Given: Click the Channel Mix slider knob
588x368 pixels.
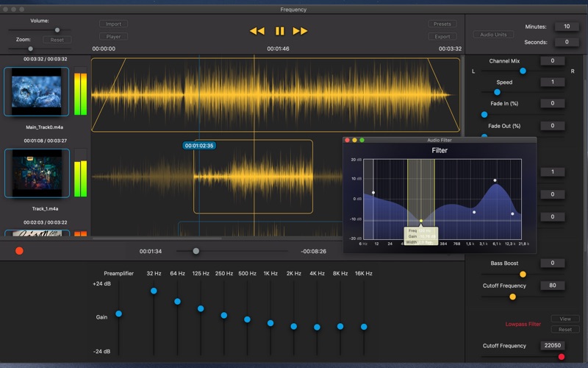Looking at the screenshot, I should pos(523,71).
